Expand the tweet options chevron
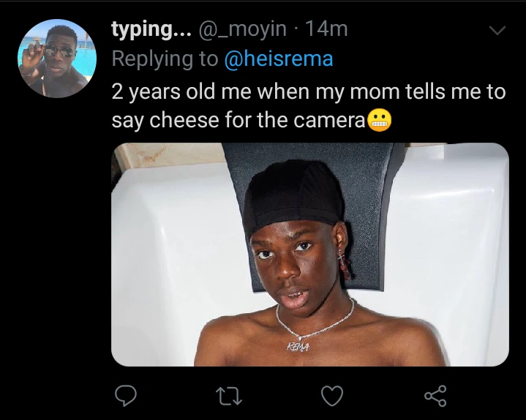 tap(497, 30)
